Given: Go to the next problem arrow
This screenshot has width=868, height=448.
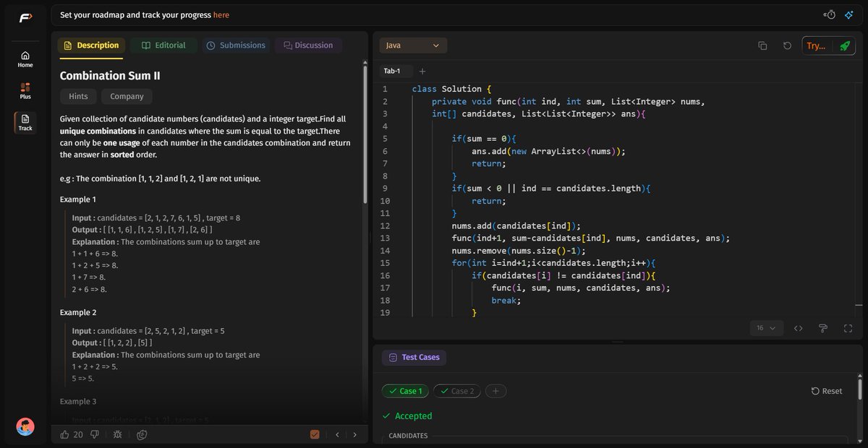Looking at the screenshot, I should pyautogui.click(x=354, y=434).
